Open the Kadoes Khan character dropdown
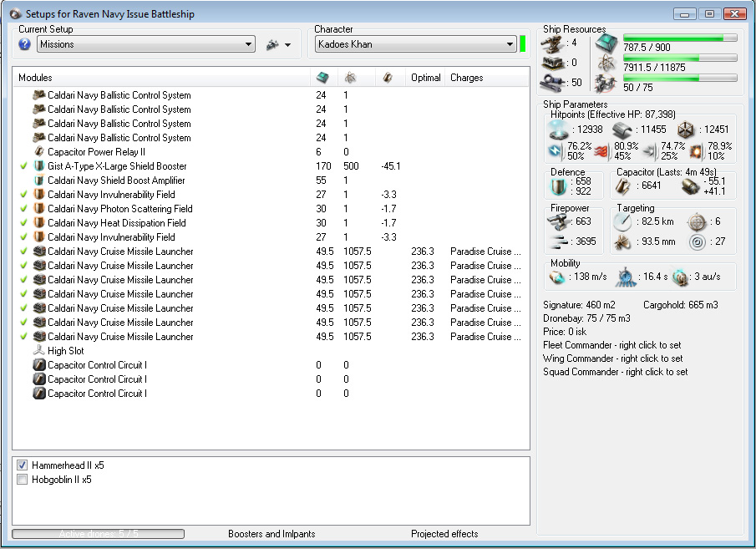Viewport: 756px width, 549px height. pyautogui.click(x=416, y=44)
